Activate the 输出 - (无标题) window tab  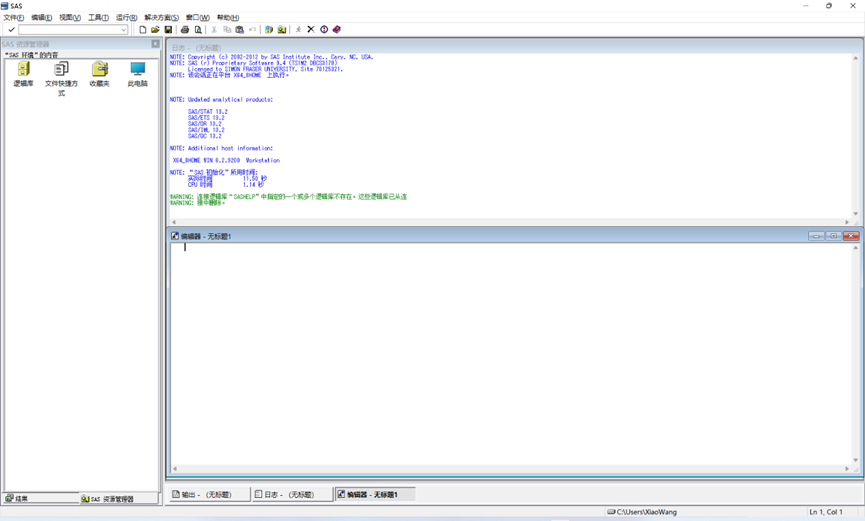(209, 495)
